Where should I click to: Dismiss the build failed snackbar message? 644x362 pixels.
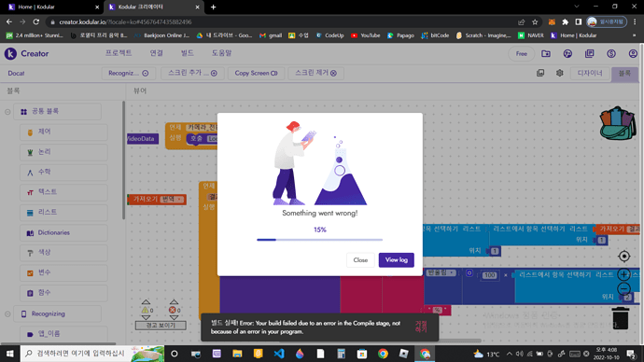click(x=421, y=327)
